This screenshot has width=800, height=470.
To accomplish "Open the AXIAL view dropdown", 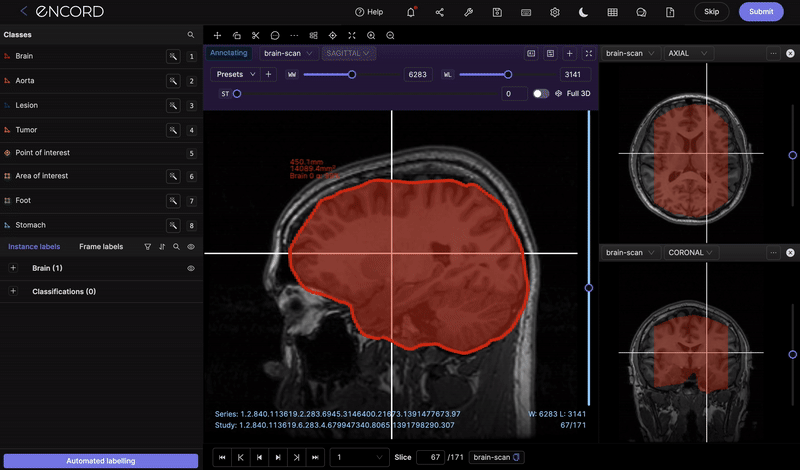I will pos(688,54).
